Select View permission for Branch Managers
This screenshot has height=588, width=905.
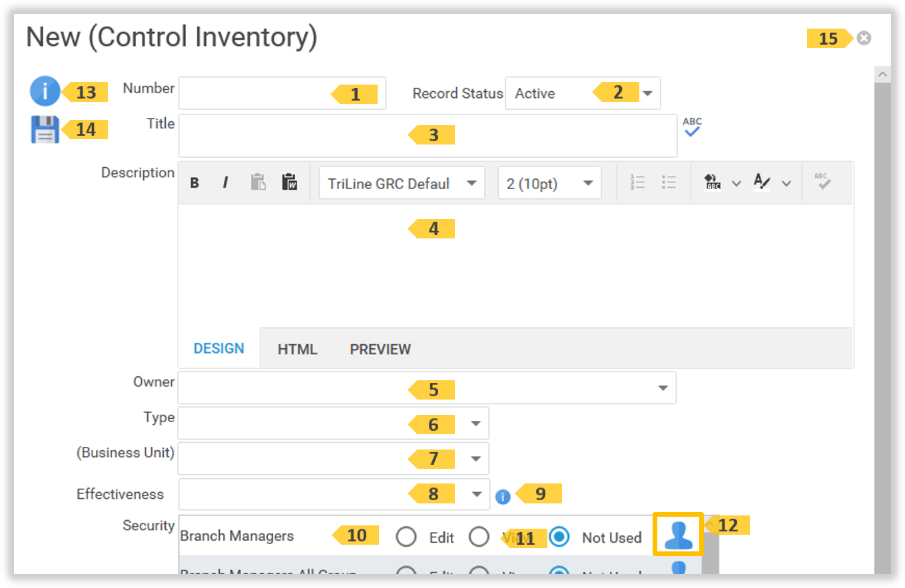(x=479, y=537)
